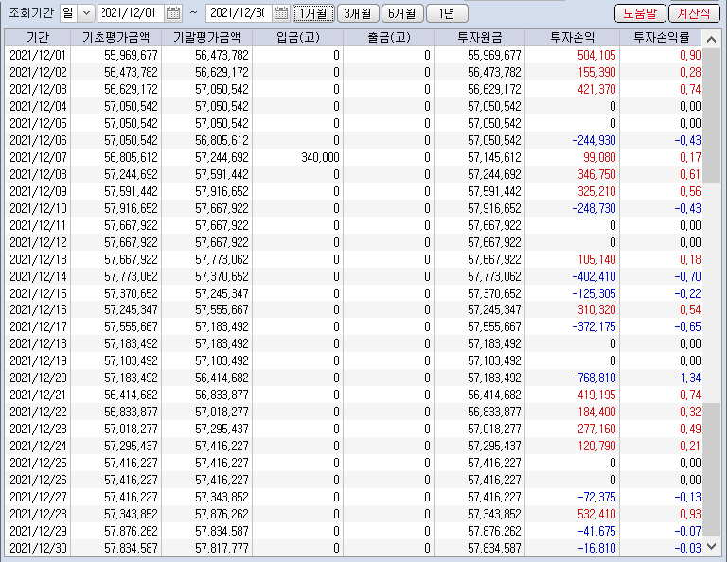Click the 504,105 profit value

point(596,55)
